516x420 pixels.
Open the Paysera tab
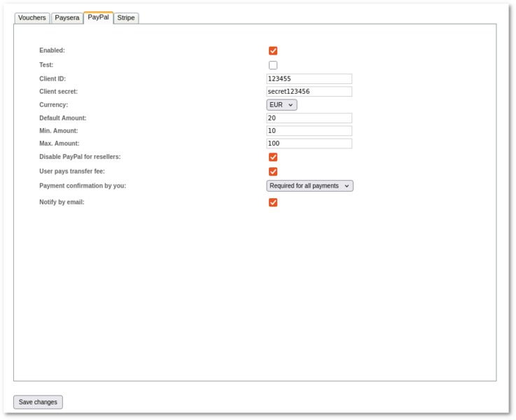coord(67,17)
